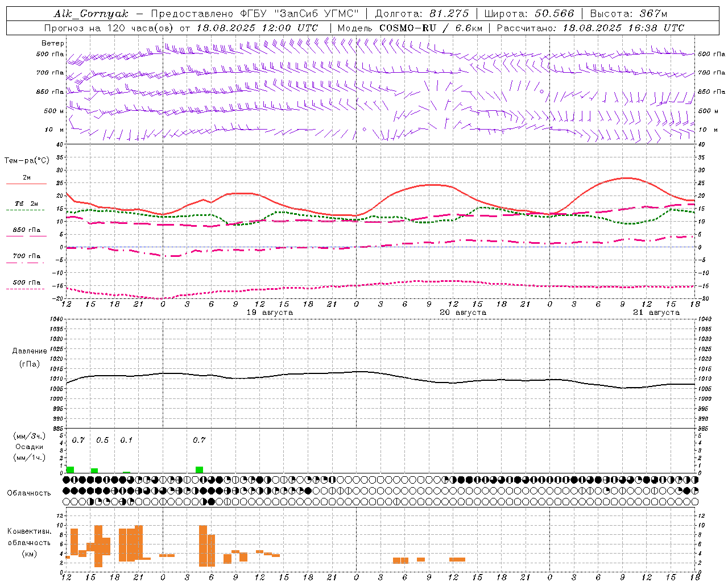Click the (мм/1ч.) unit label
The height and width of the screenshot is (582, 728).
[30, 458]
